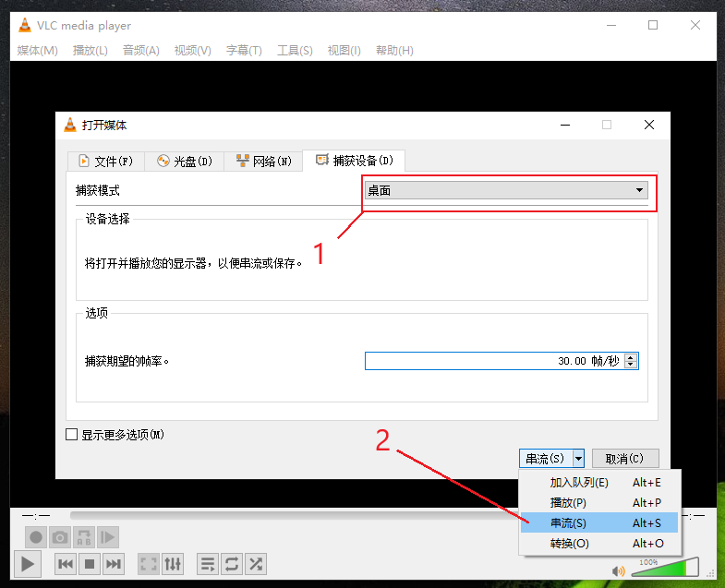
Task: Click the 取消(C) cancel button
Action: tap(625, 459)
